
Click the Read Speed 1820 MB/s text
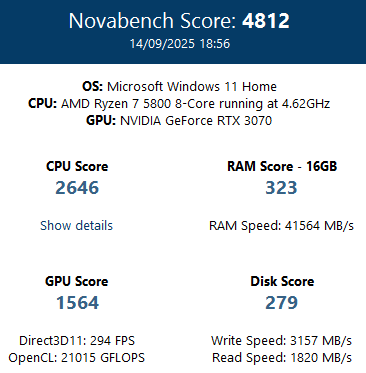tap(282, 358)
